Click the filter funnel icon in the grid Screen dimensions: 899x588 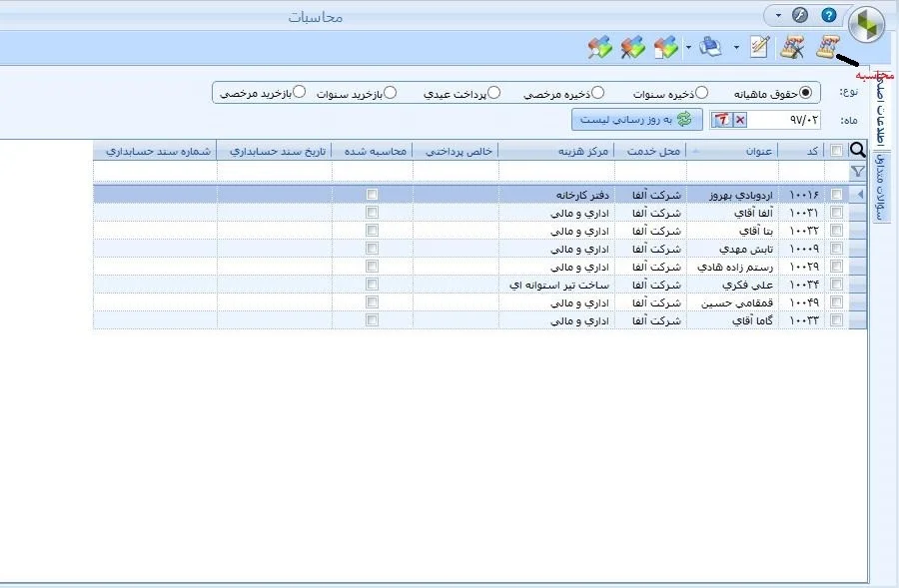click(856, 171)
